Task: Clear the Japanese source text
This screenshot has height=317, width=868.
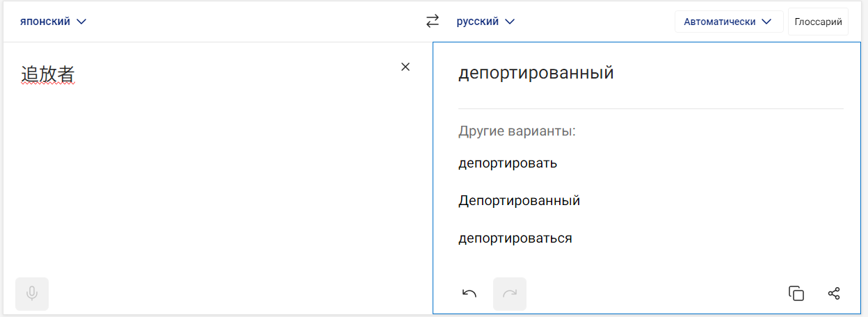Action: coord(405,67)
